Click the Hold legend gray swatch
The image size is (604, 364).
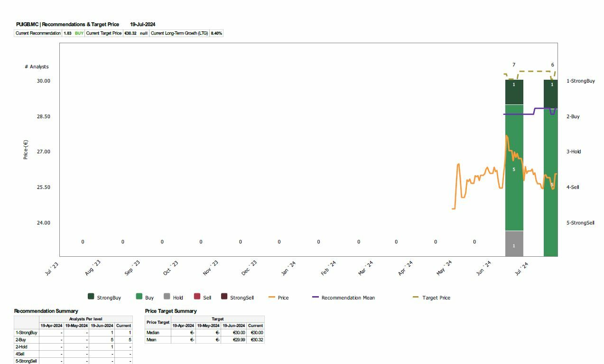tap(167, 297)
